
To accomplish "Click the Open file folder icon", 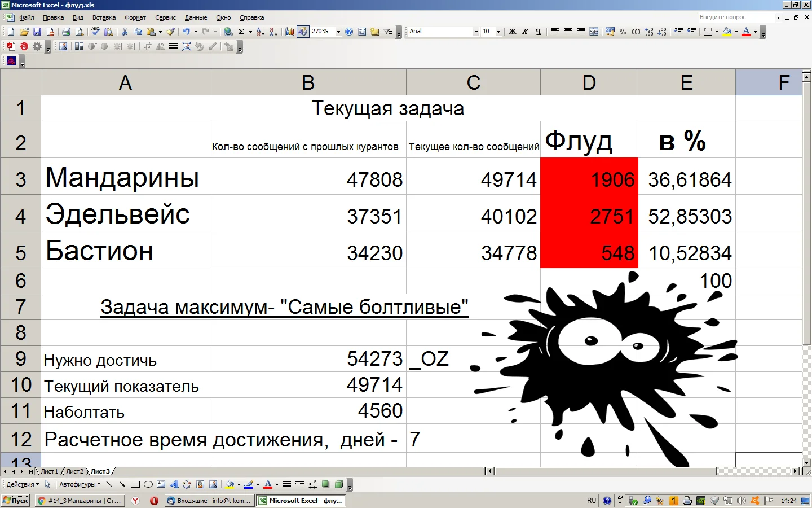I will click(24, 32).
